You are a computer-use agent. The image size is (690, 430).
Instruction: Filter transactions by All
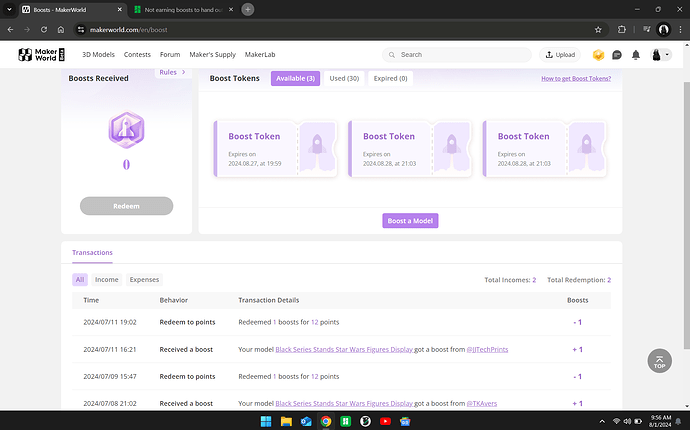80,279
